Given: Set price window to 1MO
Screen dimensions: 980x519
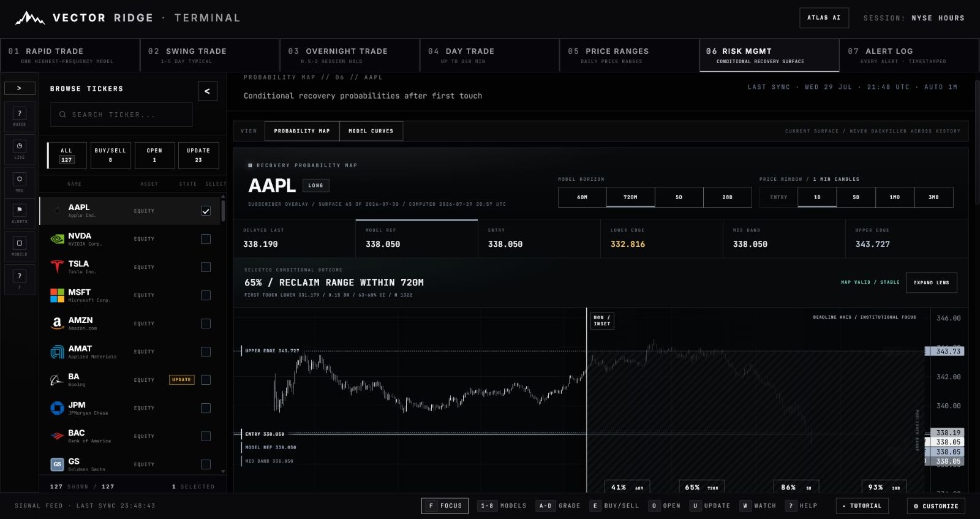Looking at the screenshot, I should click(x=895, y=197).
